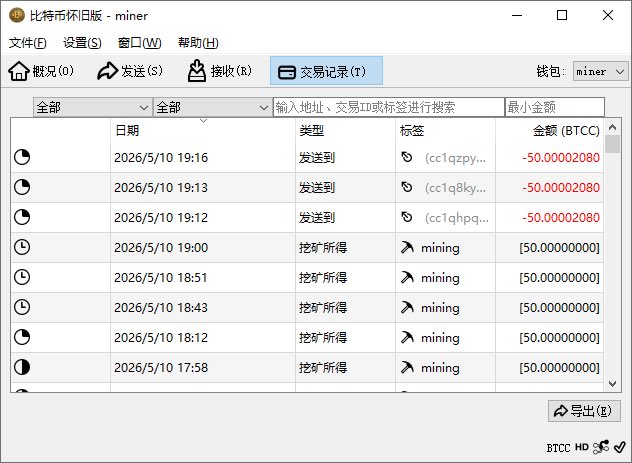
Task: Maximize the 比特币怀旧版 window
Action: pos(562,15)
